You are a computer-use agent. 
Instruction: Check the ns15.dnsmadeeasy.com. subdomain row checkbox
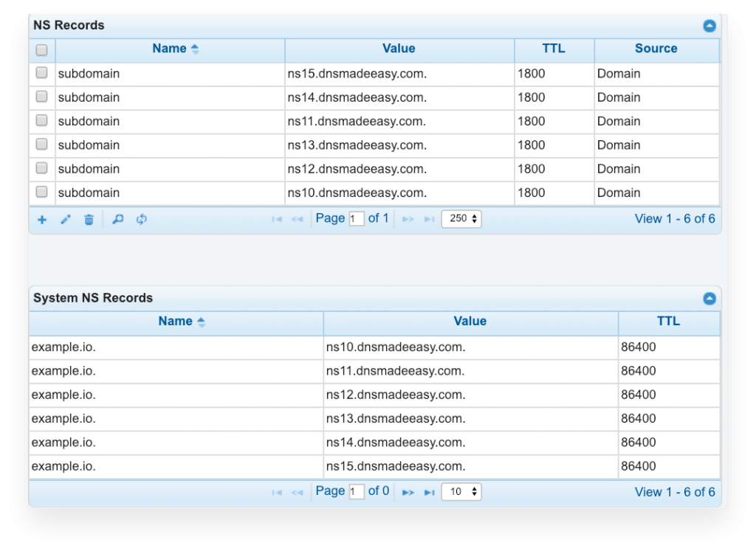[42, 73]
